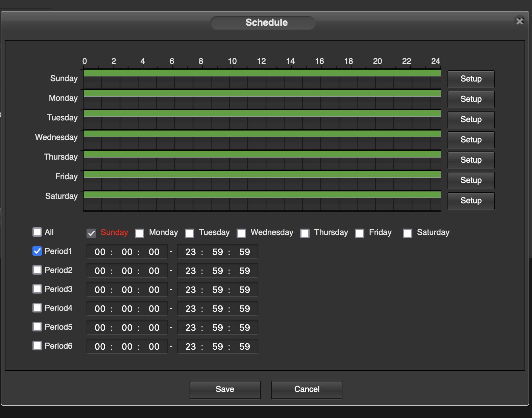This screenshot has width=532, height=418.
Task: Enable the Period5 checkbox
Action: pos(37,327)
